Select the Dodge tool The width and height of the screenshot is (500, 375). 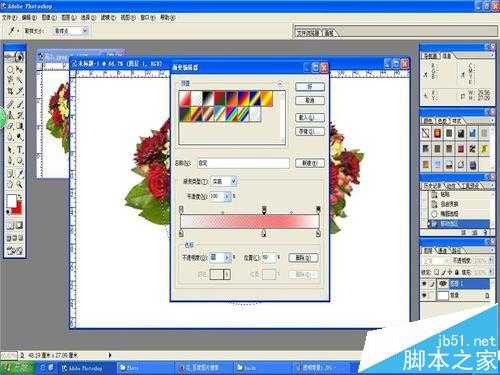(x=20, y=136)
